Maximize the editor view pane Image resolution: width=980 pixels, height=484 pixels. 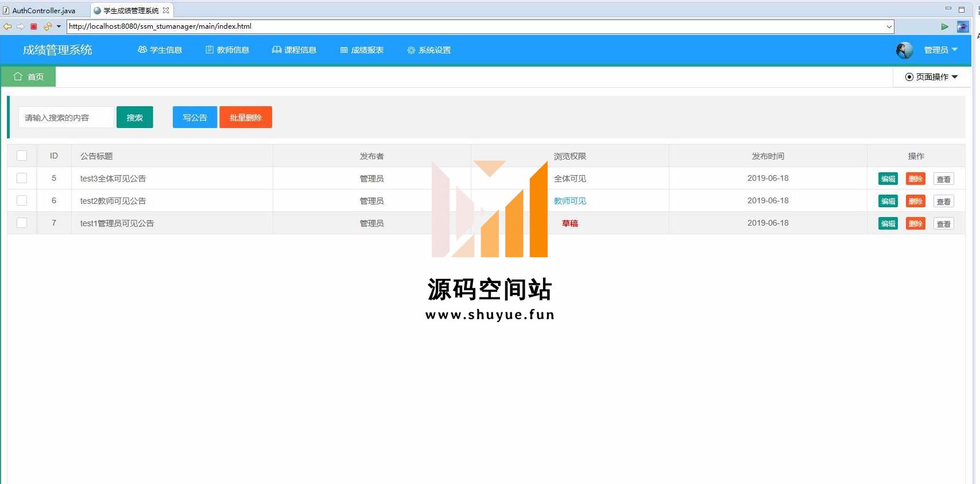[x=962, y=9]
